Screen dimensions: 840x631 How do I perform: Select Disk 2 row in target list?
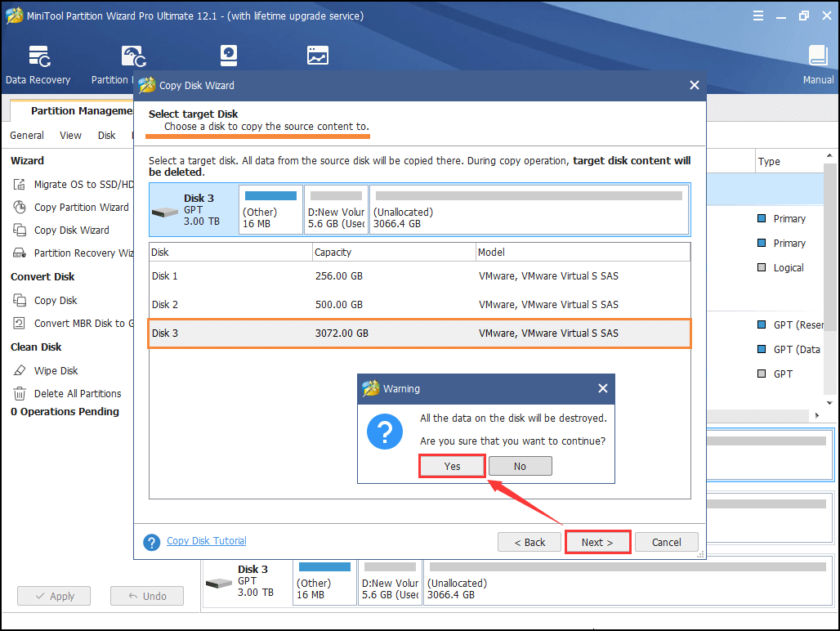pyautogui.click(x=419, y=304)
